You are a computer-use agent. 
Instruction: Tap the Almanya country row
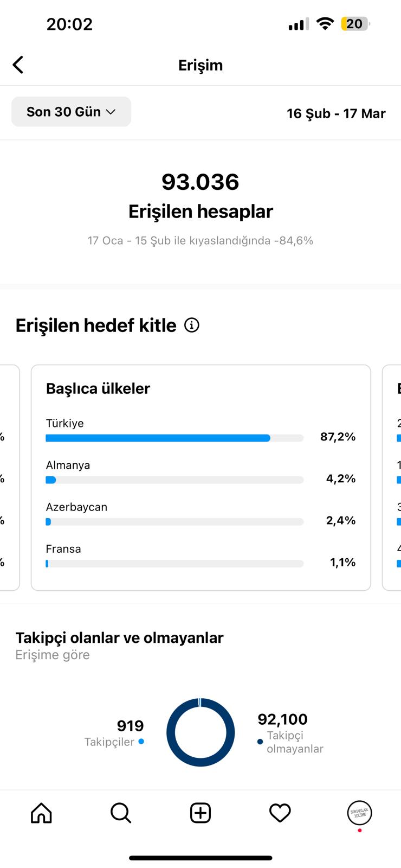(200, 472)
